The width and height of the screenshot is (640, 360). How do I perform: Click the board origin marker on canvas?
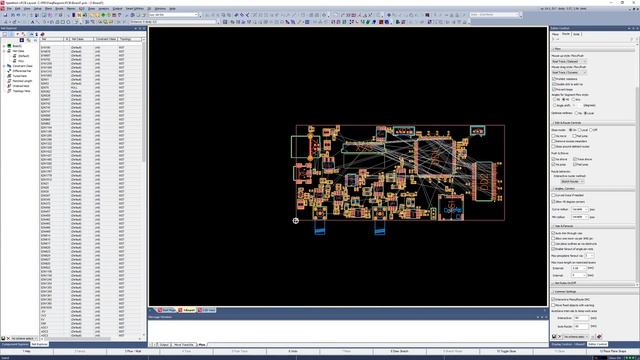pos(296,221)
